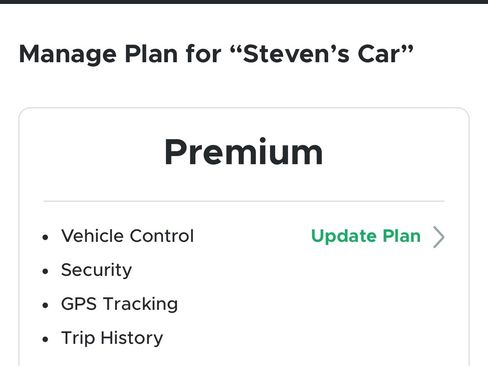
Task: Click the word "Update" in green text
Action: tap(344, 237)
